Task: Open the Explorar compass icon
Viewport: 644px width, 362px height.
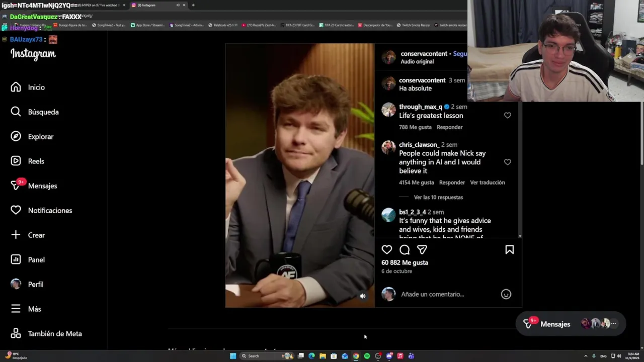Action: pyautogui.click(x=16, y=137)
